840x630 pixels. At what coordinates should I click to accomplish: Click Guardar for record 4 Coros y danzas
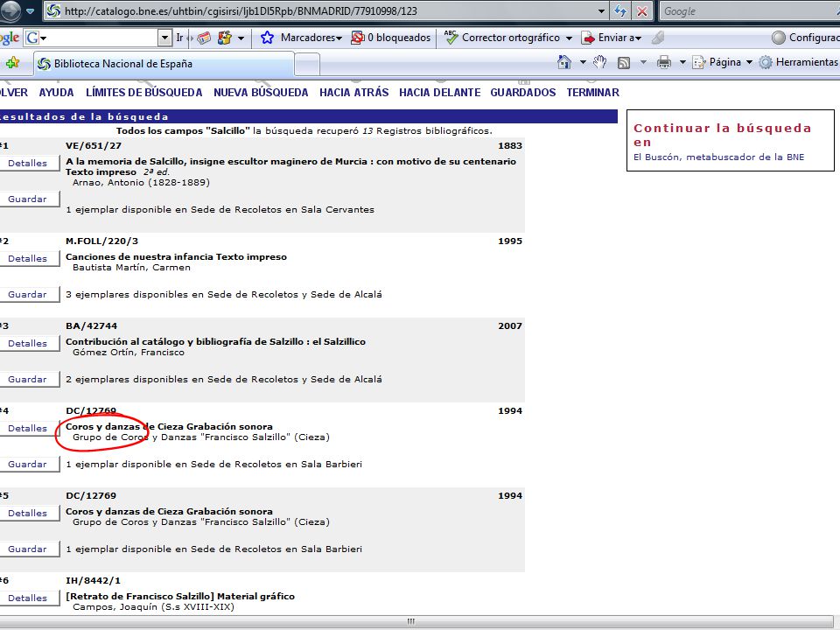click(x=27, y=464)
